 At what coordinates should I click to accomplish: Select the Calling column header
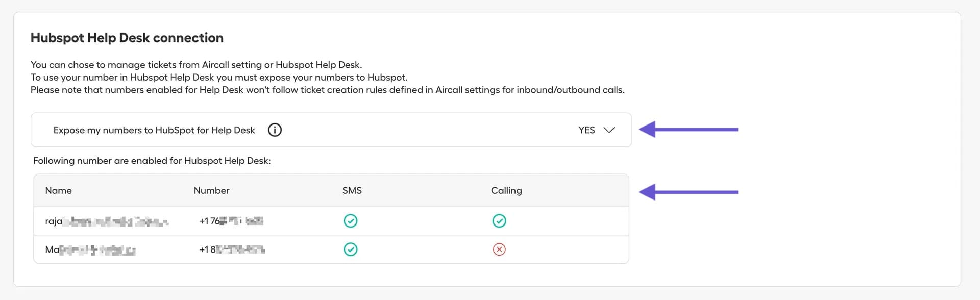(506, 190)
